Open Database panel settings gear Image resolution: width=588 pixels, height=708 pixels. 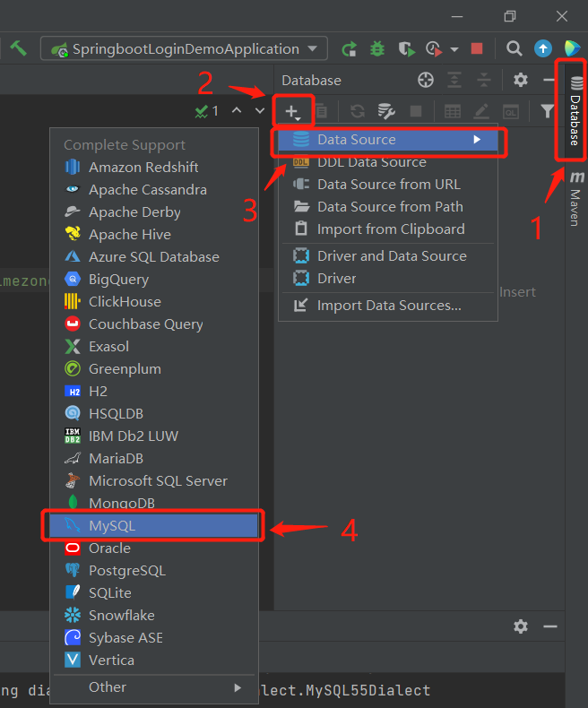pos(521,81)
